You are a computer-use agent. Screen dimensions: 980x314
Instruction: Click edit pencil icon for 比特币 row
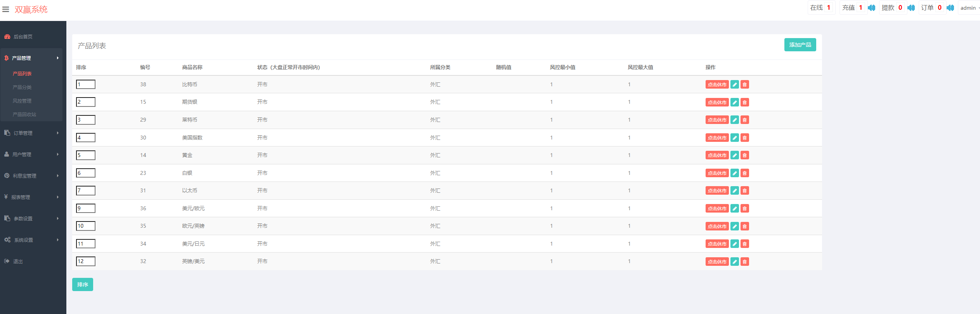tap(734, 85)
